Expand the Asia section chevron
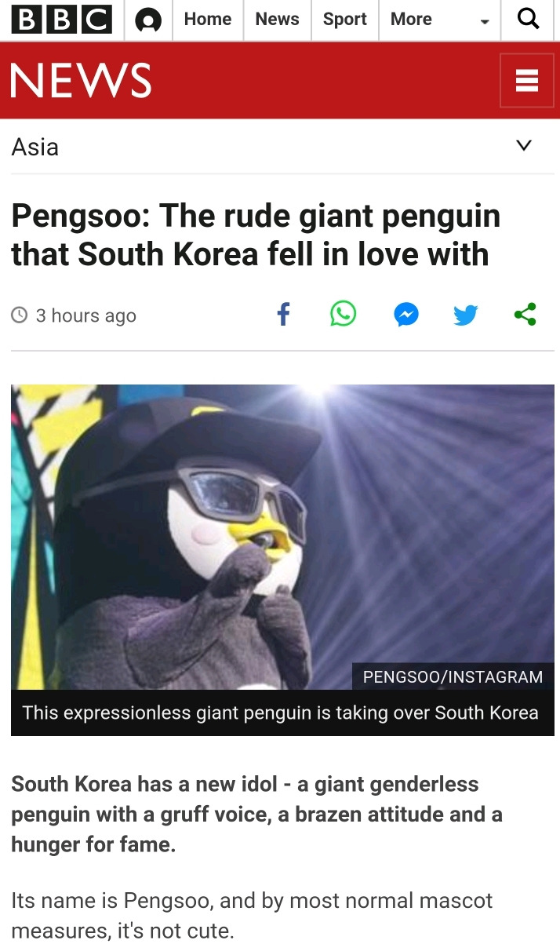This screenshot has height=944, width=560. click(524, 145)
